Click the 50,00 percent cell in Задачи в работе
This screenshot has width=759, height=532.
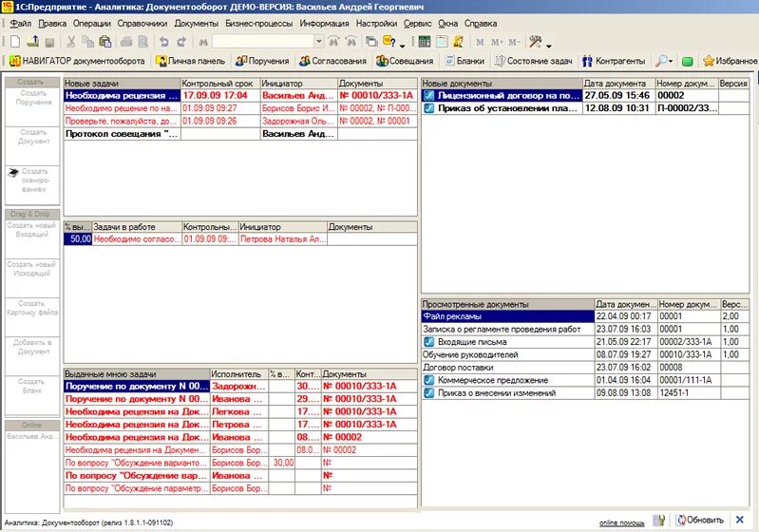tap(78, 239)
